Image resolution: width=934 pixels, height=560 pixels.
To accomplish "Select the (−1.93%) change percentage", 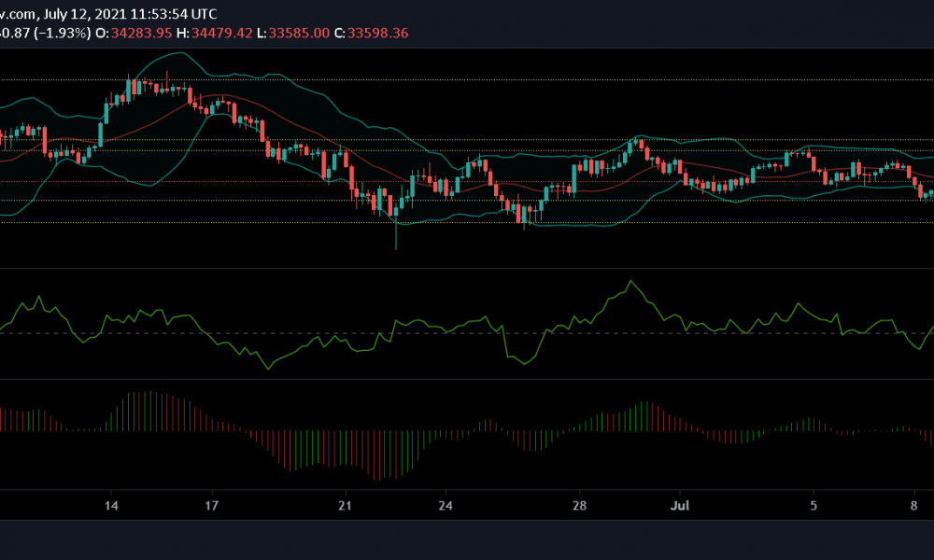I will click(63, 33).
